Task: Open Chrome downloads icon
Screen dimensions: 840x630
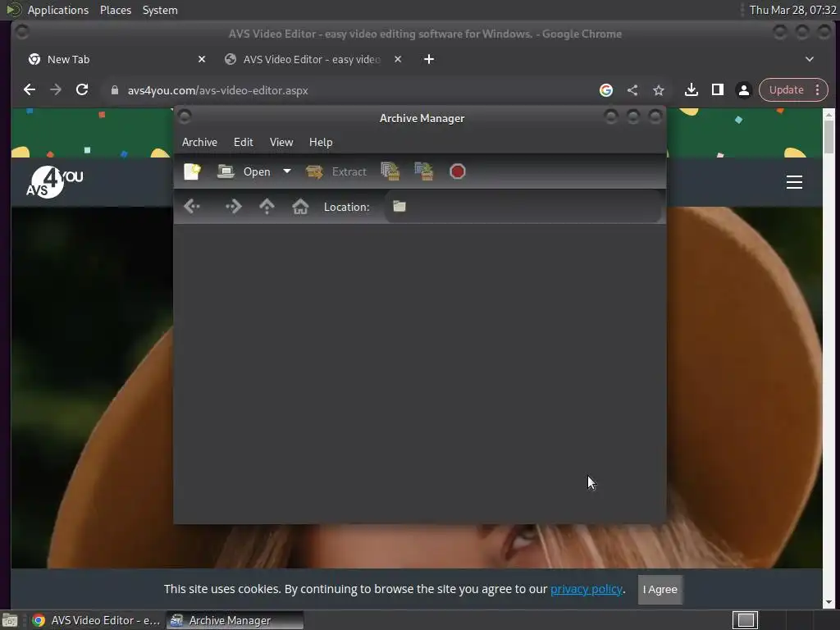Action: coord(691,90)
